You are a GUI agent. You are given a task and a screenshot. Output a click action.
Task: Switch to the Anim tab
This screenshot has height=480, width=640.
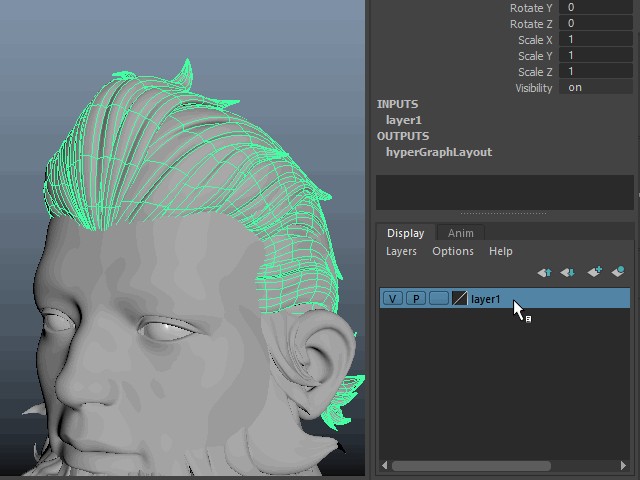(460, 233)
